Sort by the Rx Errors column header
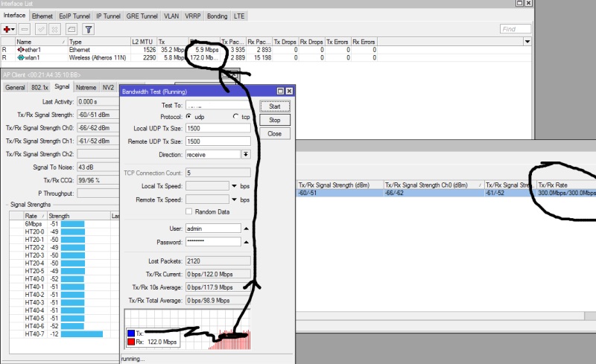This screenshot has width=596, height=364. [x=364, y=42]
